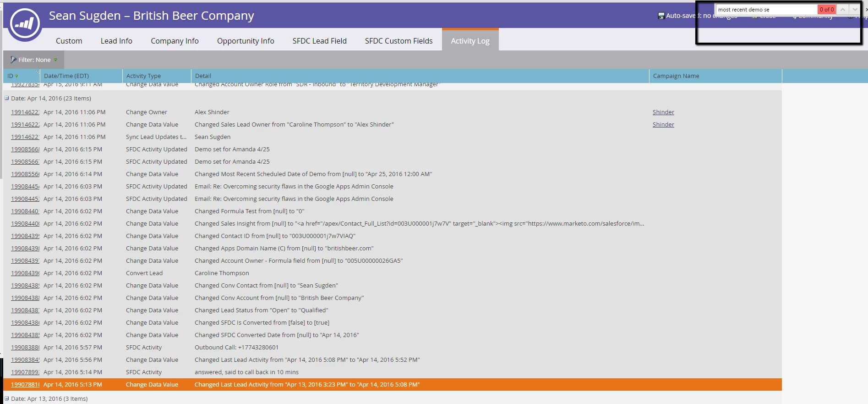The height and width of the screenshot is (404, 868).
Task: Open ID link of the Convert Lead row
Action: coord(25,273)
